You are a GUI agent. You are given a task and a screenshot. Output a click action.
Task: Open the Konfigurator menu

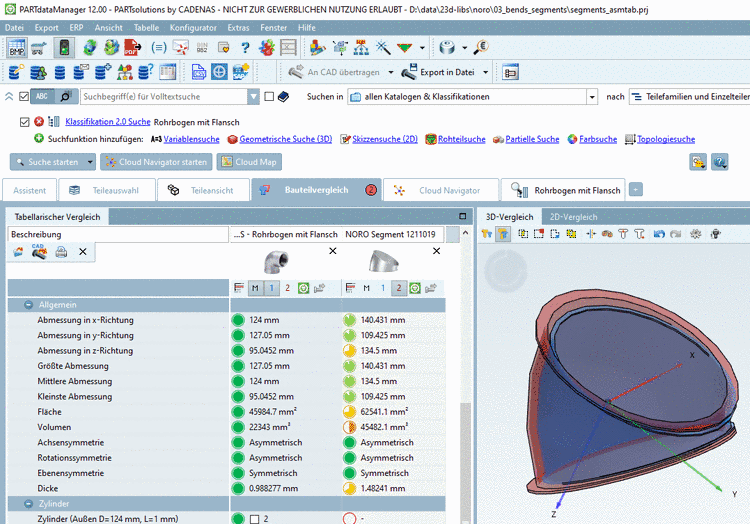pos(193,28)
